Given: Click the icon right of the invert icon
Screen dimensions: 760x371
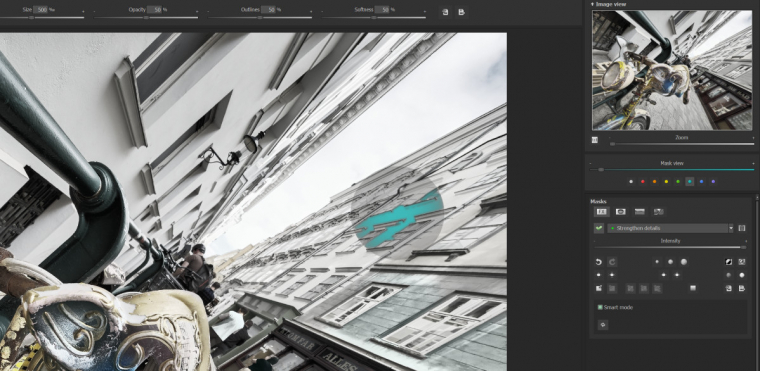Looking at the screenshot, I should [742, 262].
